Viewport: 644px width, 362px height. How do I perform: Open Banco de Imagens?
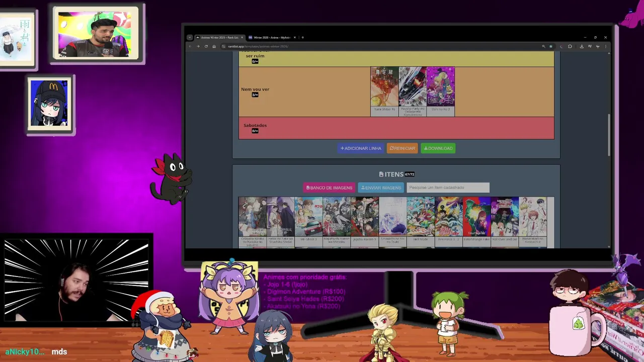point(329,188)
